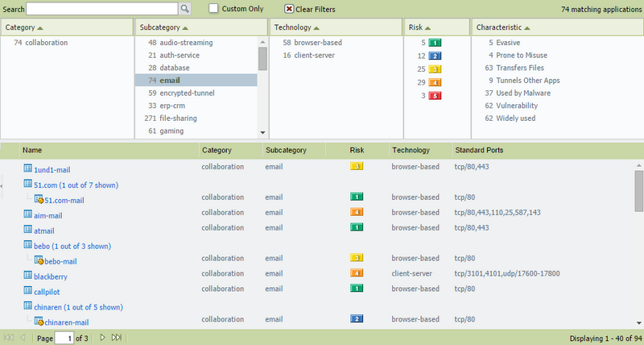Image resolution: width=644 pixels, height=345 pixels.
Task: Click the Clear Filters red X icon
Action: pos(289,9)
